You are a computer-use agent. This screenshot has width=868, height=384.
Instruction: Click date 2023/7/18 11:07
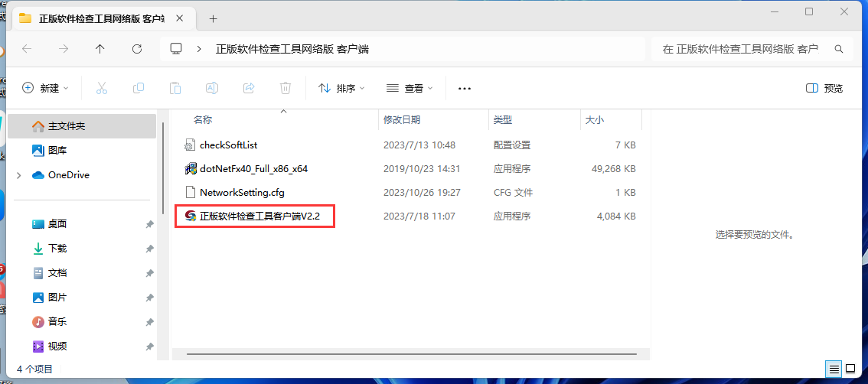coord(419,216)
